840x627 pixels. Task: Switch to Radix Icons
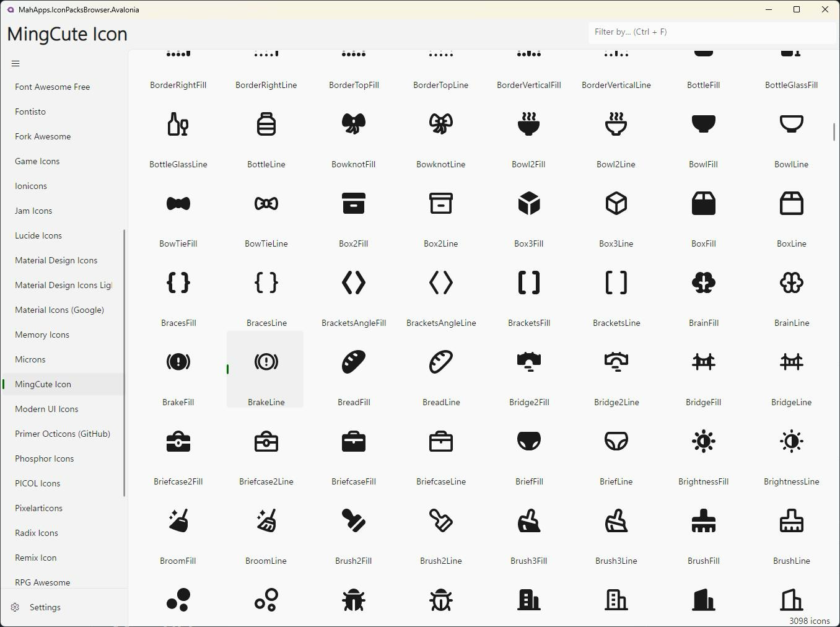(64, 533)
